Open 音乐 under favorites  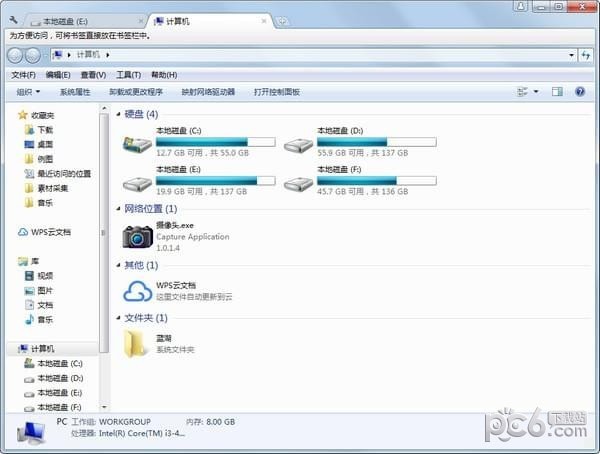click(39, 203)
